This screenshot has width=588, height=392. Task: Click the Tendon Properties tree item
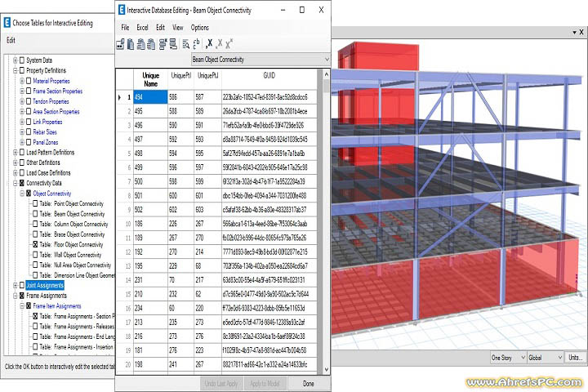[x=51, y=101]
